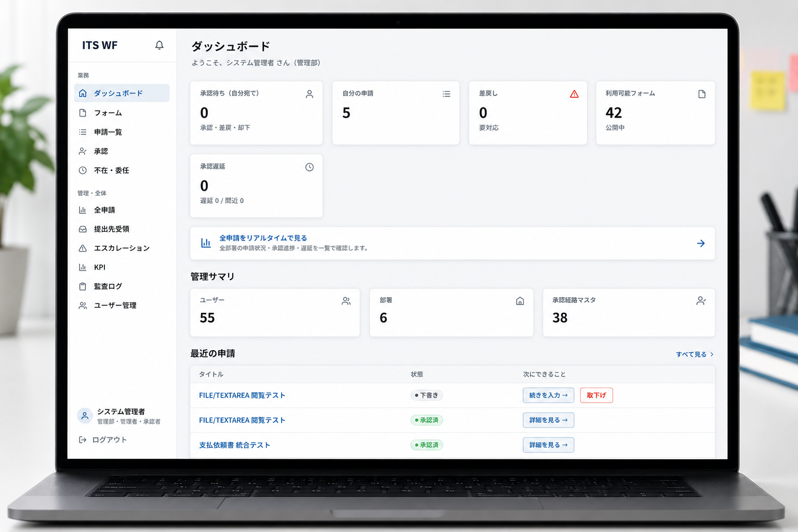Select 提出先受領 in the sidebar
The height and width of the screenshot is (532, 798).
[122, 229]
